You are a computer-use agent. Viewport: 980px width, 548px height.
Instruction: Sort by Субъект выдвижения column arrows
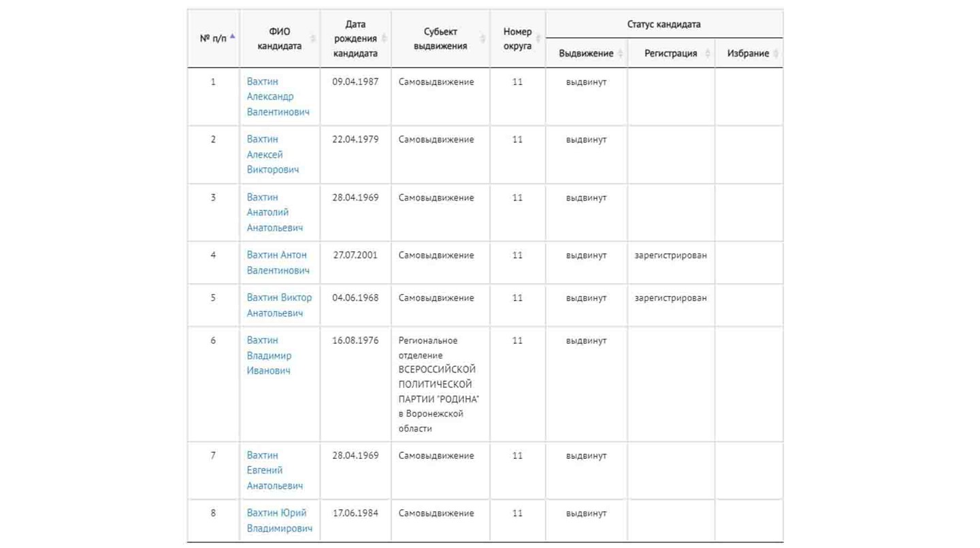[483, 39]
